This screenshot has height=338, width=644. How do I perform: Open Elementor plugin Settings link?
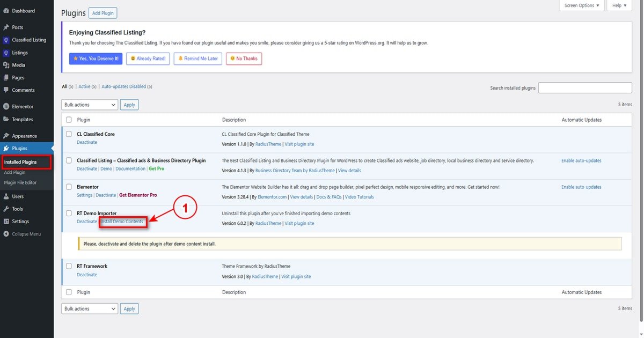[x=85, y=195]
